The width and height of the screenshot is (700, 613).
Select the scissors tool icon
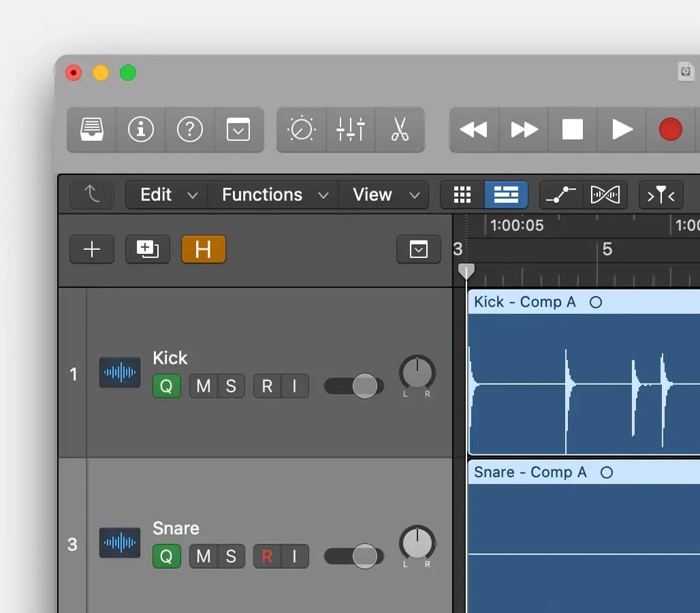point(400,129)
